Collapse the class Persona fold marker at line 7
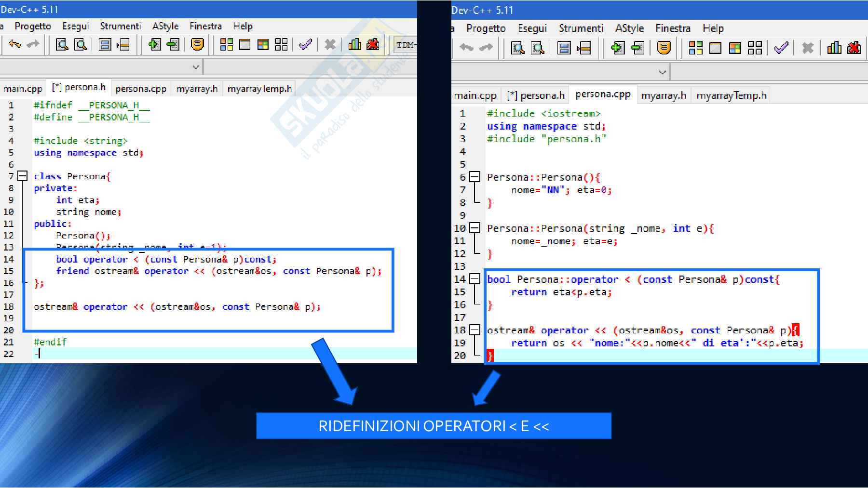Screen dimensions: 868x488 tap(23, 176)
